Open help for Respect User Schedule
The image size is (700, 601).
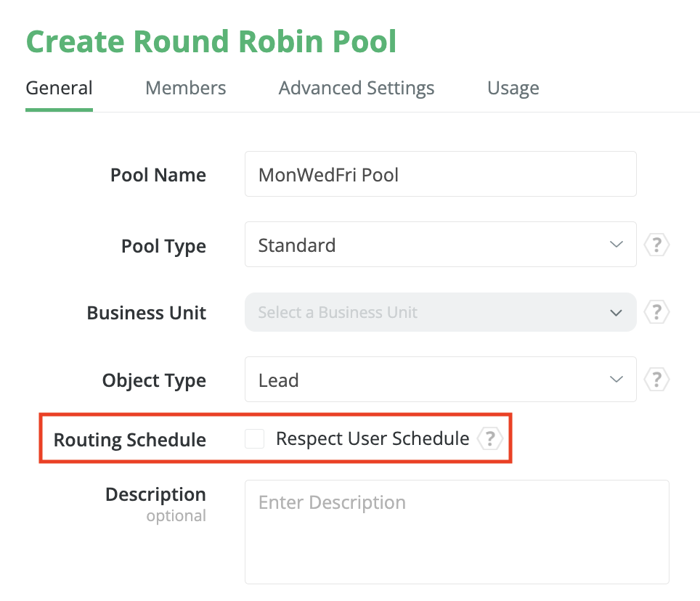[490, 438]
